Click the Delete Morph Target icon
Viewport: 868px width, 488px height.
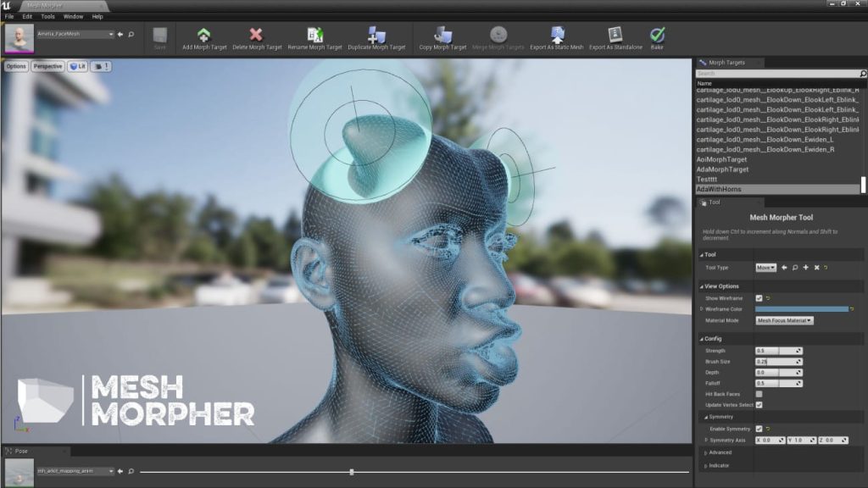point(256,35)
